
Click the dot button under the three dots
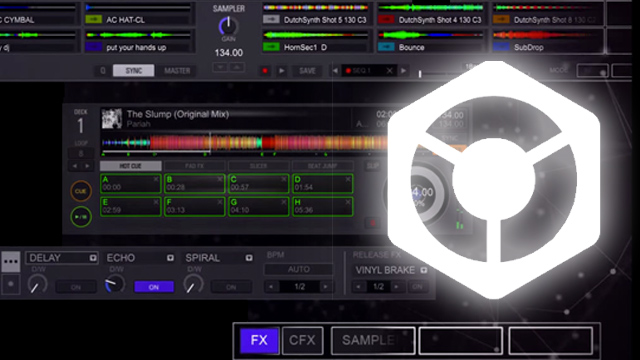[x=11, y=284]
